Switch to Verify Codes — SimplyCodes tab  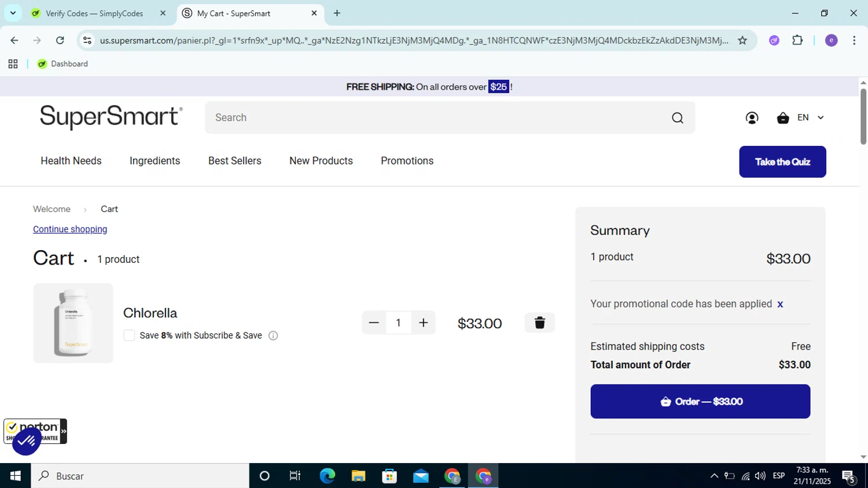pos(94,13)
